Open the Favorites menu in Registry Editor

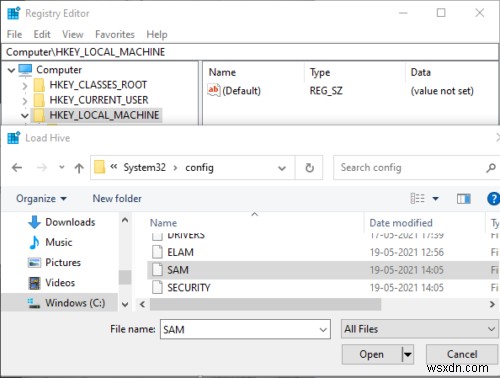(x=115, y=34)
